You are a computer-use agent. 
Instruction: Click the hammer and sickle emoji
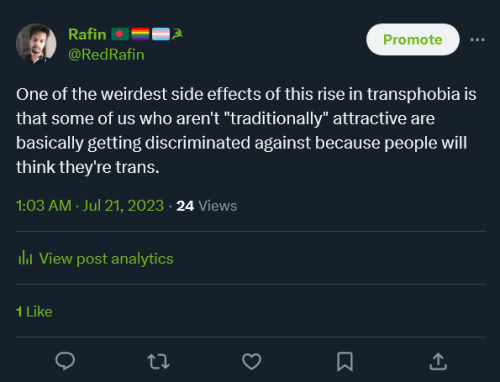[177, 34]
